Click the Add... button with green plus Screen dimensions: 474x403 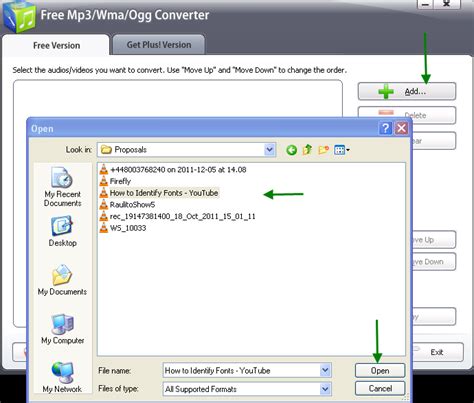click(407, 91)
